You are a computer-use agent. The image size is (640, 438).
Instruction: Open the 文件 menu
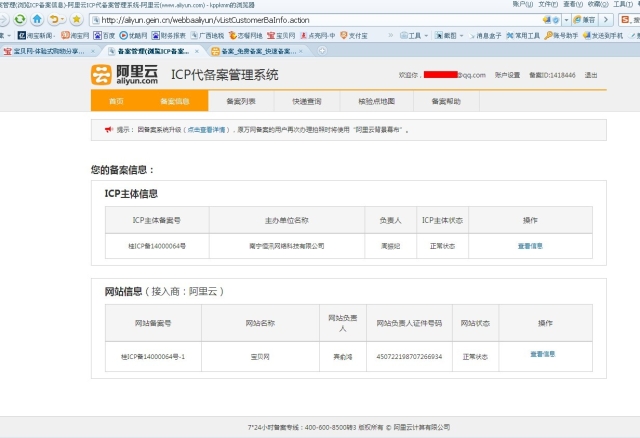[548, 4]
